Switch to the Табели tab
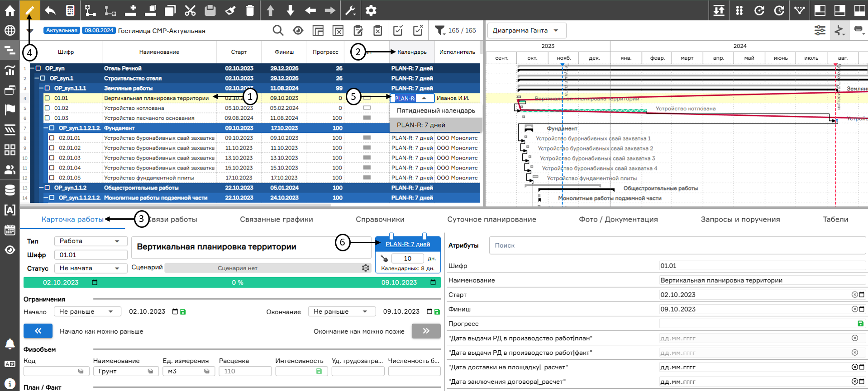The height and width of the screenshot is (391, 868). 835,219
